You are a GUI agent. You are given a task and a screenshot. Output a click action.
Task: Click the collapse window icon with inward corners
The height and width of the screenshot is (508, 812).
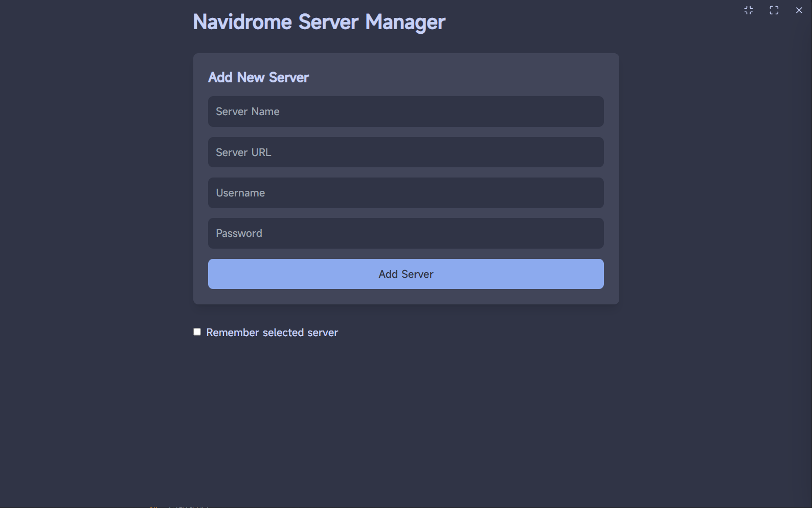[x=749, y=10]
